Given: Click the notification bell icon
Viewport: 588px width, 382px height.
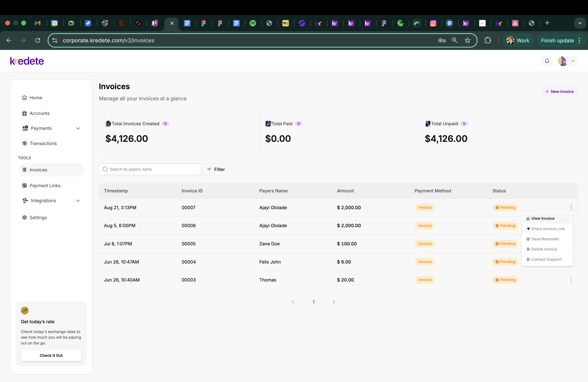Looking at the screenshot, I should [547, 61].
